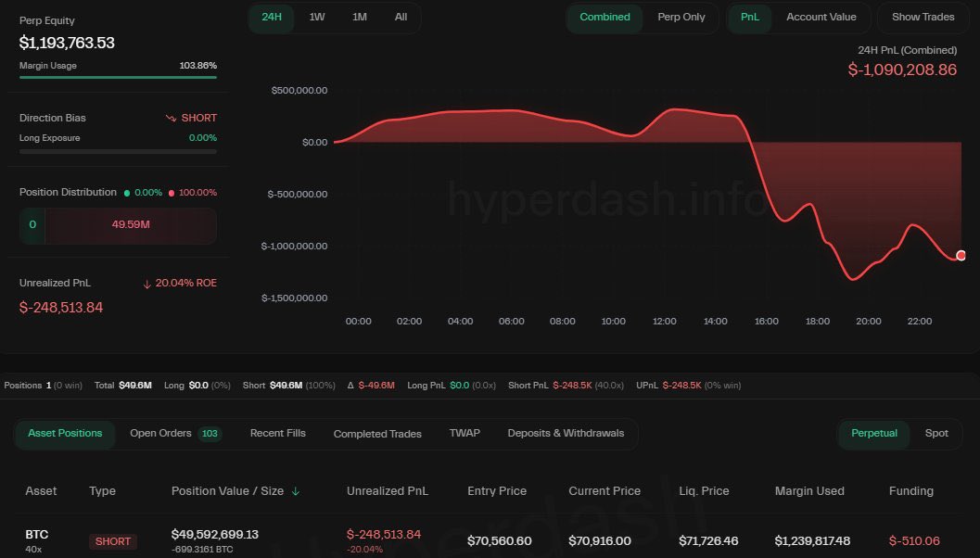The width and height of the screenshot is (980, 558).
Task: Switch chart to Combined view
Action: [x=605, y=18]
